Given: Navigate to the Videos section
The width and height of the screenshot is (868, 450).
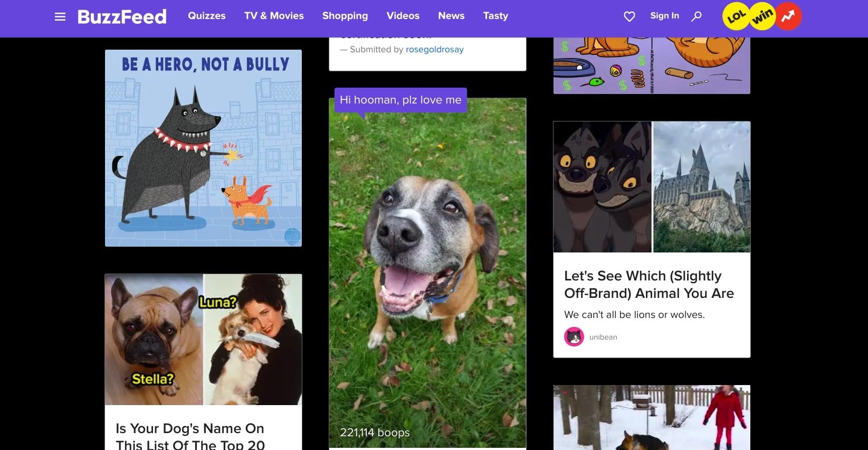Looking at the screenshot, I should tap(403, 16).
